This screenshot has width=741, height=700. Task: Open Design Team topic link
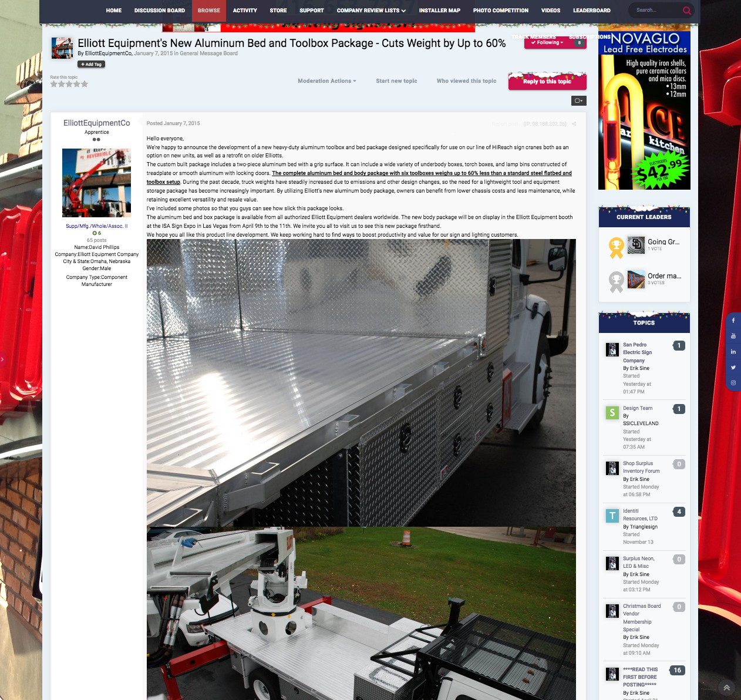point(638,408)
